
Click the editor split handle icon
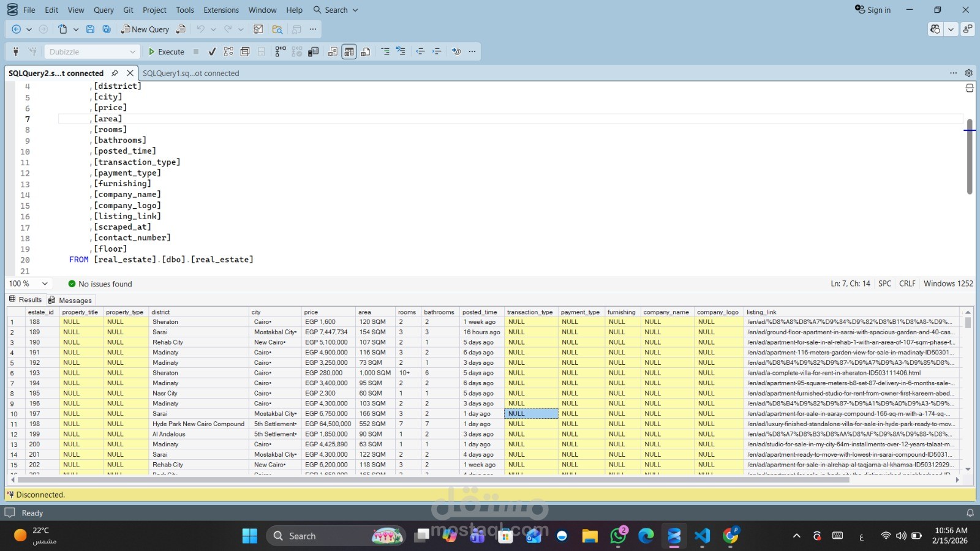(x=970, y=88)
